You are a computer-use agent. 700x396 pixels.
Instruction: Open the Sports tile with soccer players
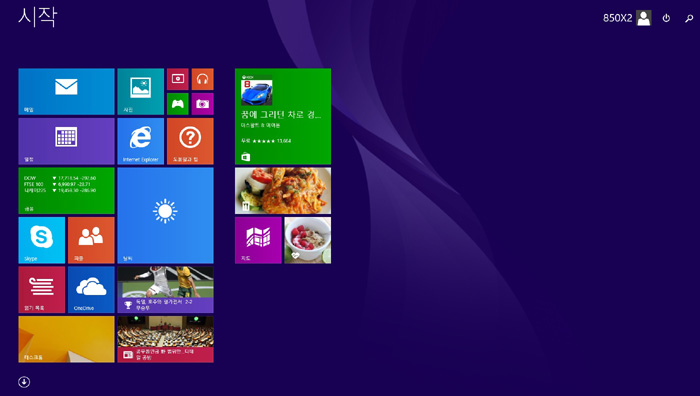point(166,290)
